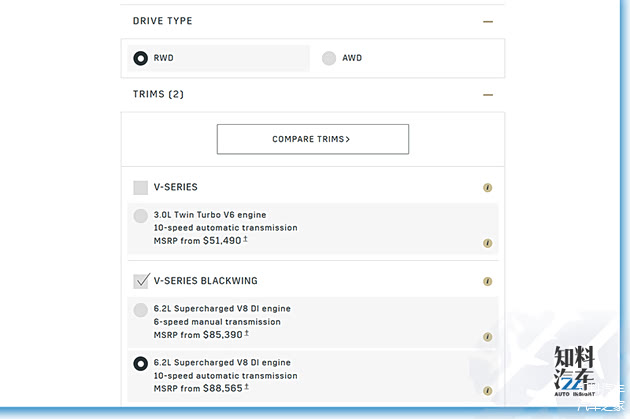
Task: Open info icon for V-SERIES trim
Action: 488,187
